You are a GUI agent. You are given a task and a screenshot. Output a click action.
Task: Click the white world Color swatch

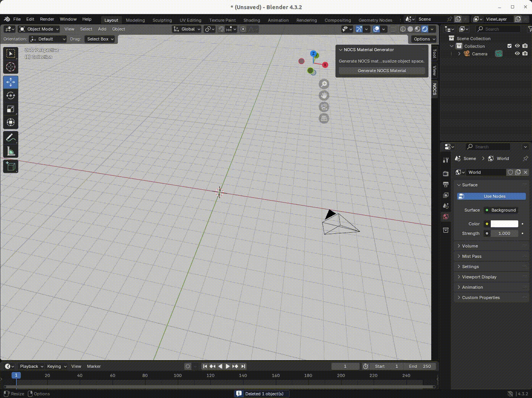504,224
